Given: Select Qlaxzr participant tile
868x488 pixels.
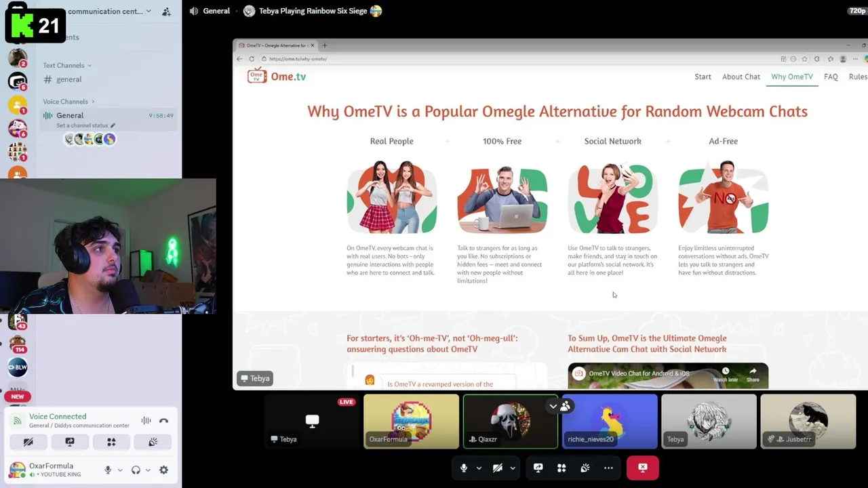Looking at the screenshot, I should click(510, 422).
